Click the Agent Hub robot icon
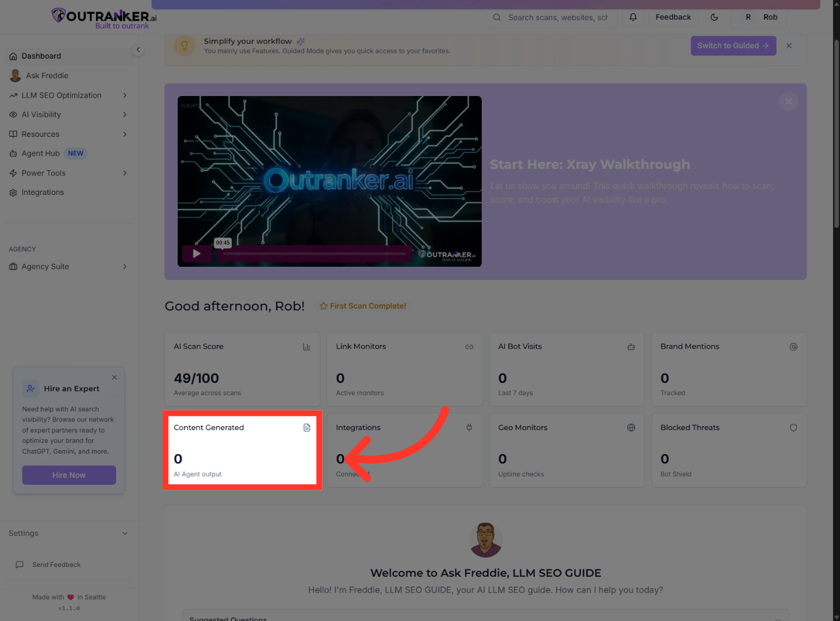This screenshot has width=840, height=621. tap(13, 154)
